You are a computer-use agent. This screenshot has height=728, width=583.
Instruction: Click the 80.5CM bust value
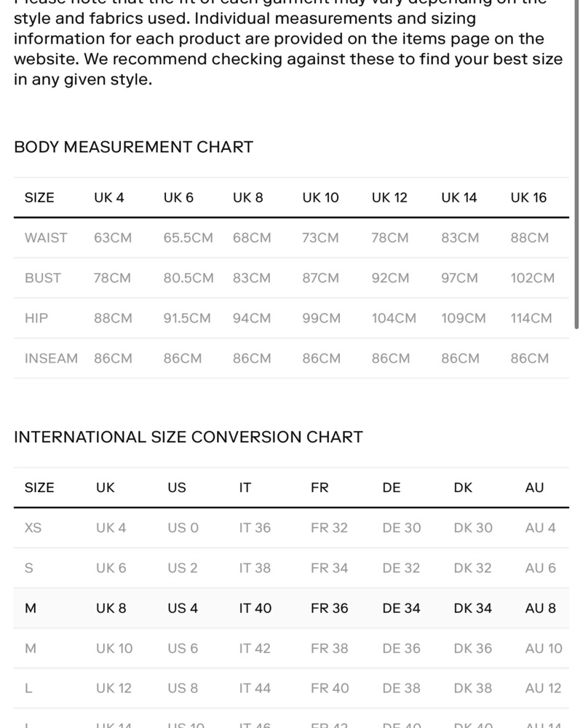[189, 278]
